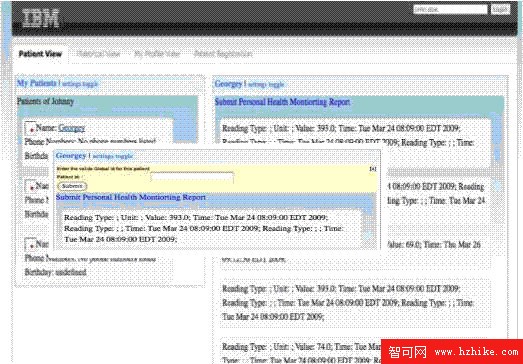Toggle settings in the floating Georgey popup
The height and width of the screenshot is (364, 523).
[x=113, y=156]
